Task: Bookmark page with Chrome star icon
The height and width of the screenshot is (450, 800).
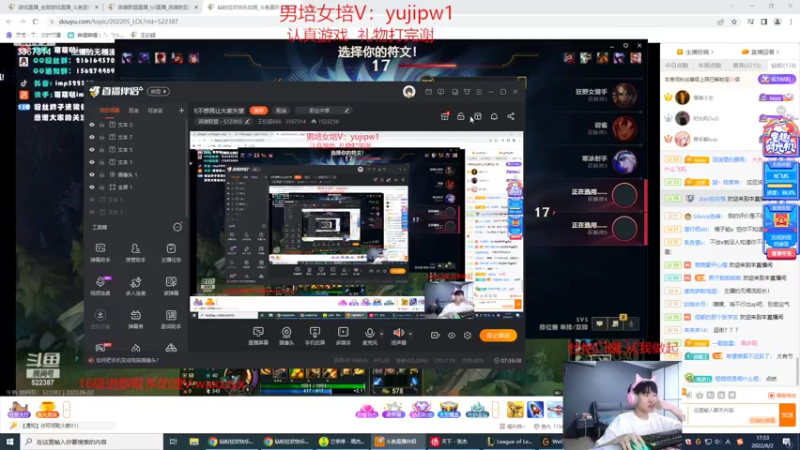Action: click(734, 21)
